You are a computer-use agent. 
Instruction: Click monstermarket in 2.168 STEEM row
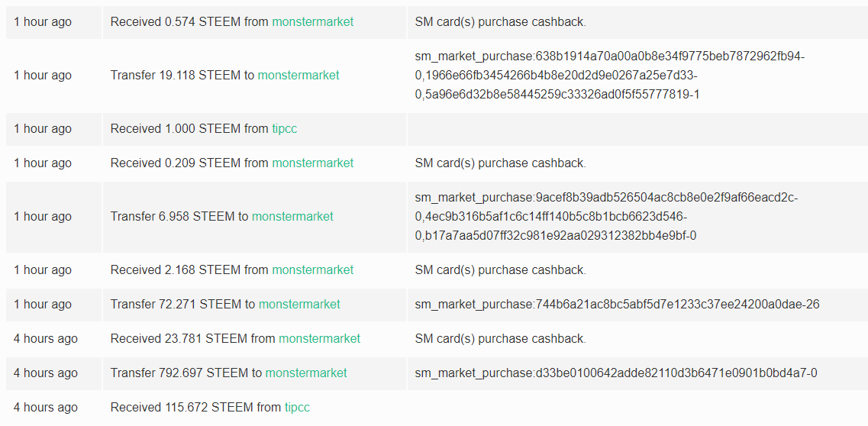click(313, 270)
